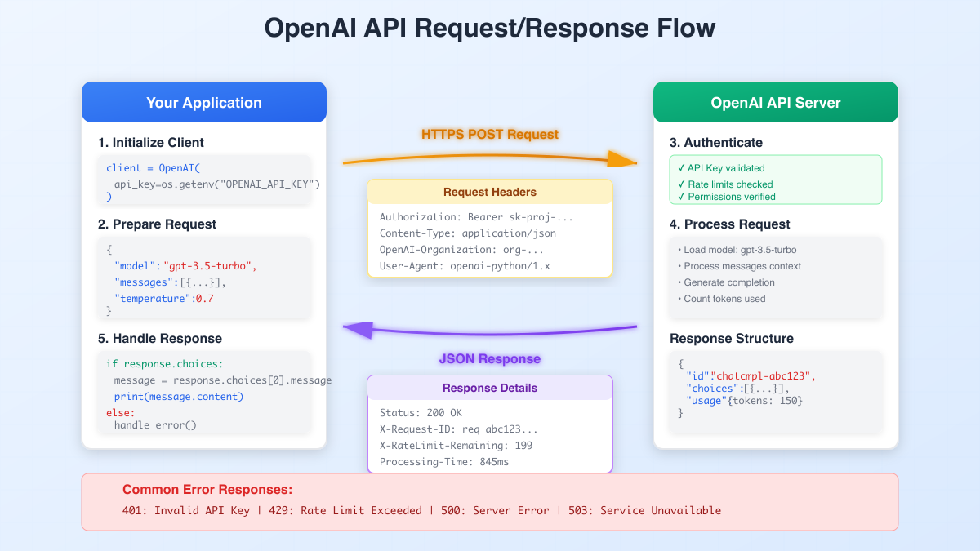
Task: Click the purple JSON Response arrow
Action: coord(490,327)
